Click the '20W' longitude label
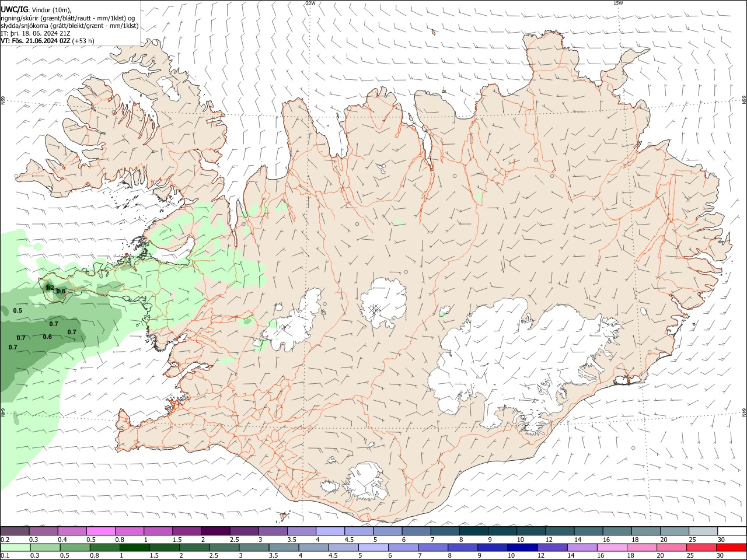747x560 pixels. (x=310, y=3)
